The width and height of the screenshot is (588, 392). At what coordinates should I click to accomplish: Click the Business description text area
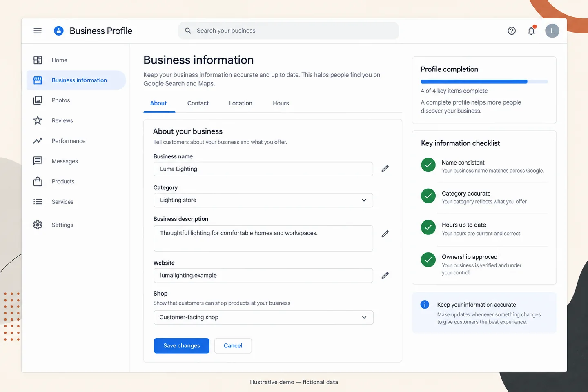[x=263, y=238]
